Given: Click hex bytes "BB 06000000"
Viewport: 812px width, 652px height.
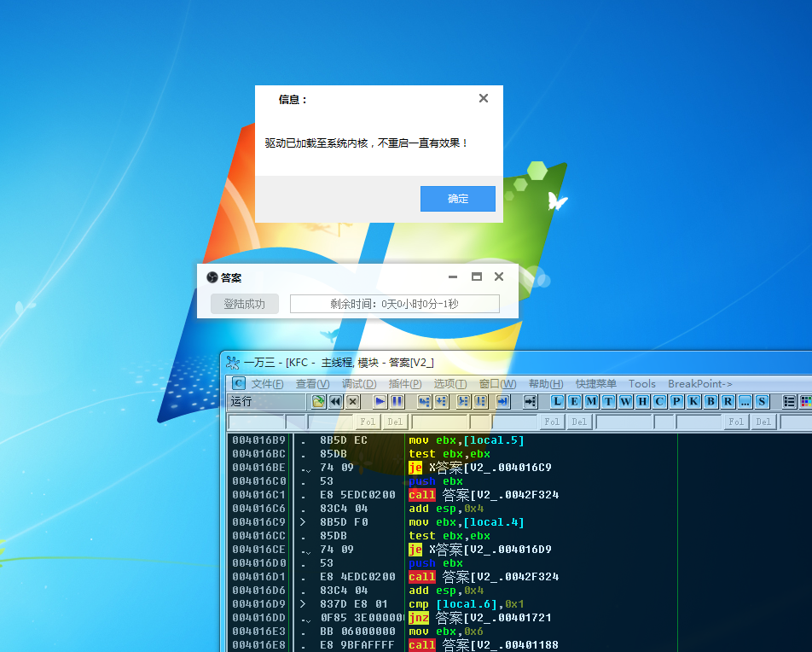Looking at the screenshot, I should [357, 632].
